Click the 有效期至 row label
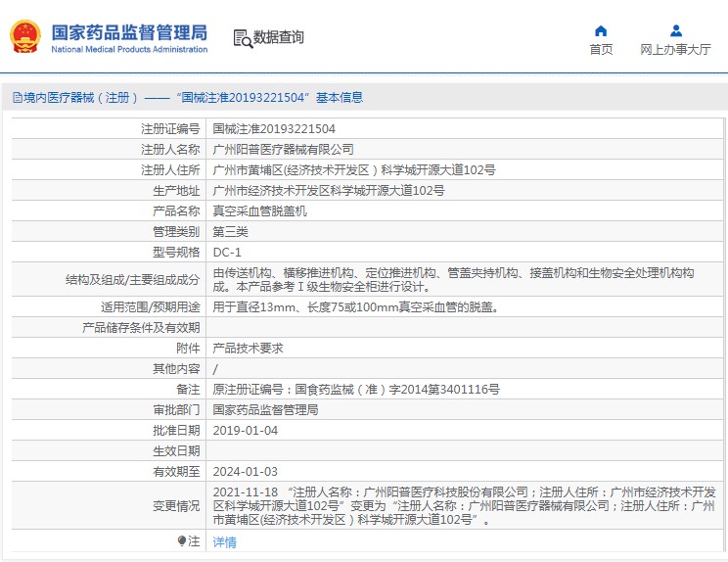The height and width of the screenshot is (562, 728). tap(176, 471)
